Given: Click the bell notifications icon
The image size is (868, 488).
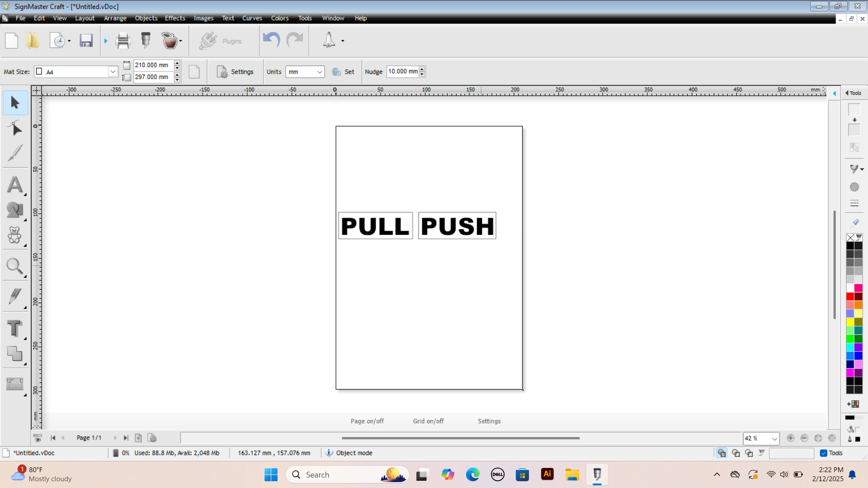Looking at the screenshot, I should (329, 40).
